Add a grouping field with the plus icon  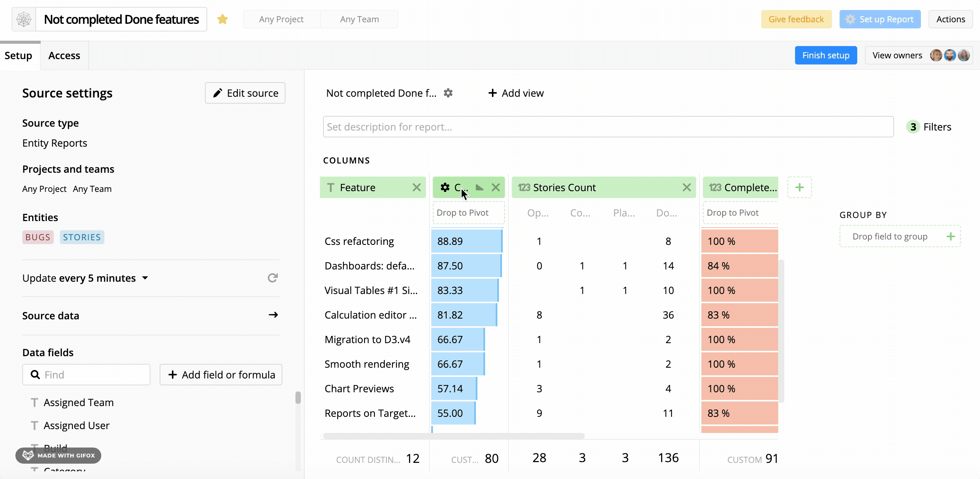point(951,236)
